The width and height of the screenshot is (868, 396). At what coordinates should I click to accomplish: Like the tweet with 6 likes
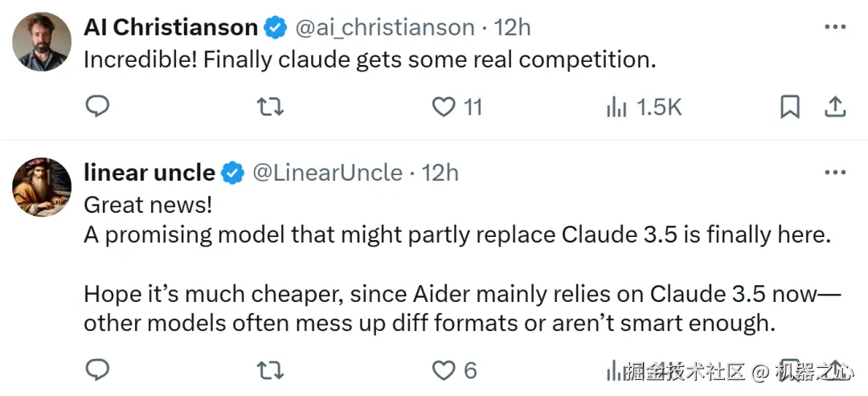454,370
